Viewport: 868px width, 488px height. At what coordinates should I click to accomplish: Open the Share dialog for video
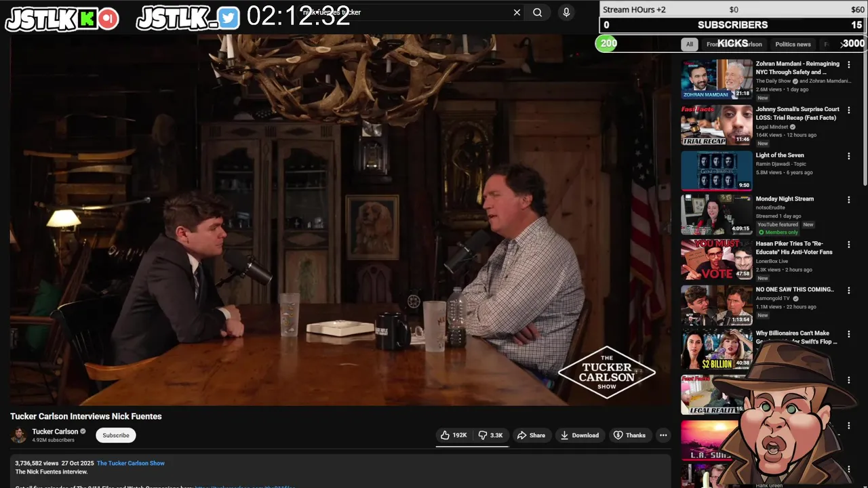(531, 435)
